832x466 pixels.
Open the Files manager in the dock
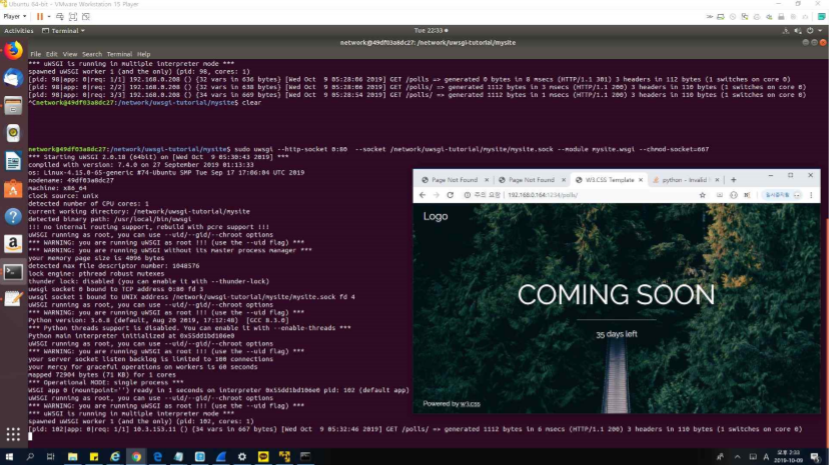tap(13, 106)
